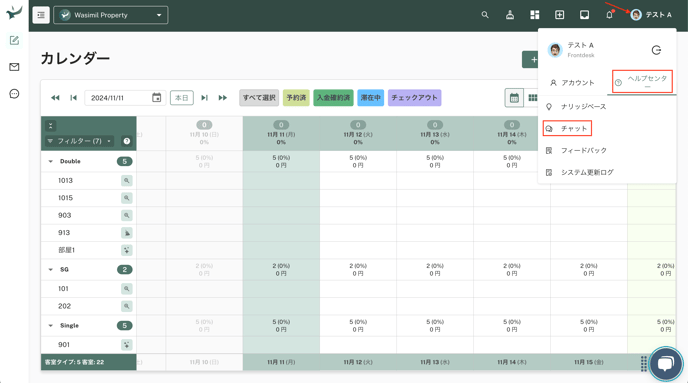Image resolution: width=688 pixels, height=383 pixels.
Task: Click the status icon for 部屋1
Action: click(126, 250)
